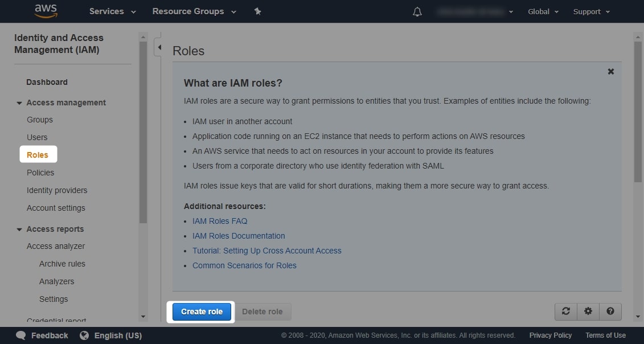Screen dimensions: 644x344
Task: Expand the Services dropdown menu
Action: pos(113,11)
